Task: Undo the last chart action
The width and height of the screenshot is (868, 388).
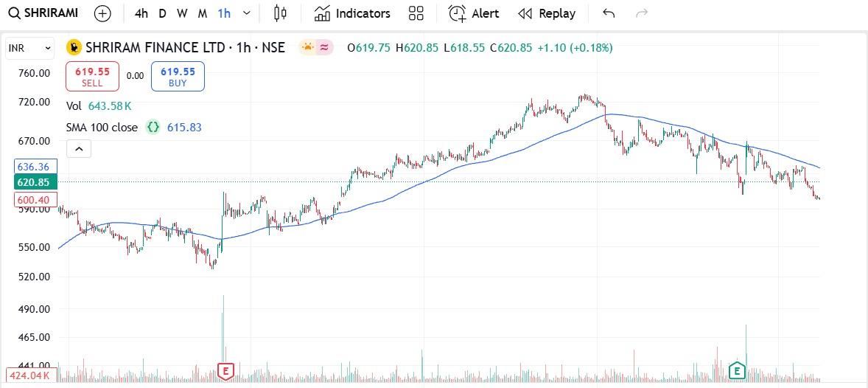Action: pyautogui.click(x=609, y=13)
